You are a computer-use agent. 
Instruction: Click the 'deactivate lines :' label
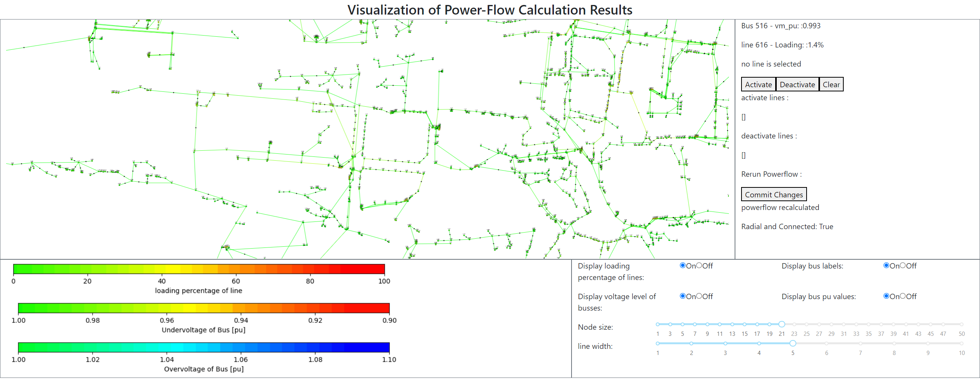click(769, 136)
